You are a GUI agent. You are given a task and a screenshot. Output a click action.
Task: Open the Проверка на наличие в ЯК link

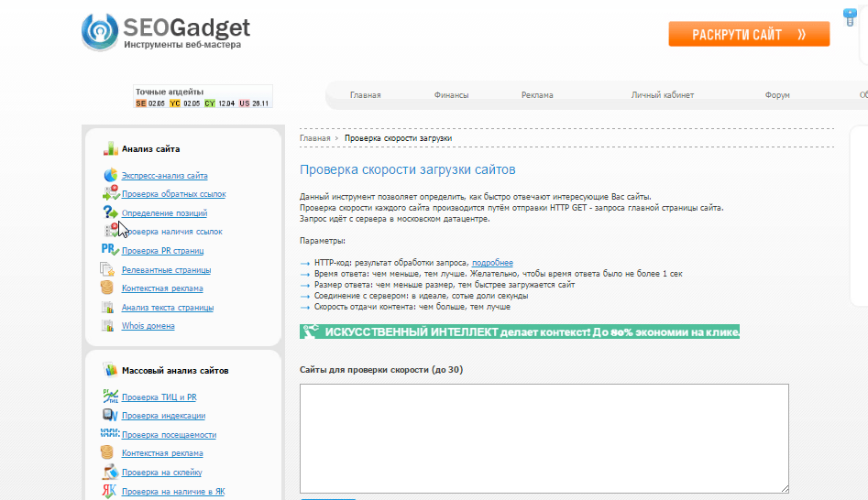[x=173, y=491]
